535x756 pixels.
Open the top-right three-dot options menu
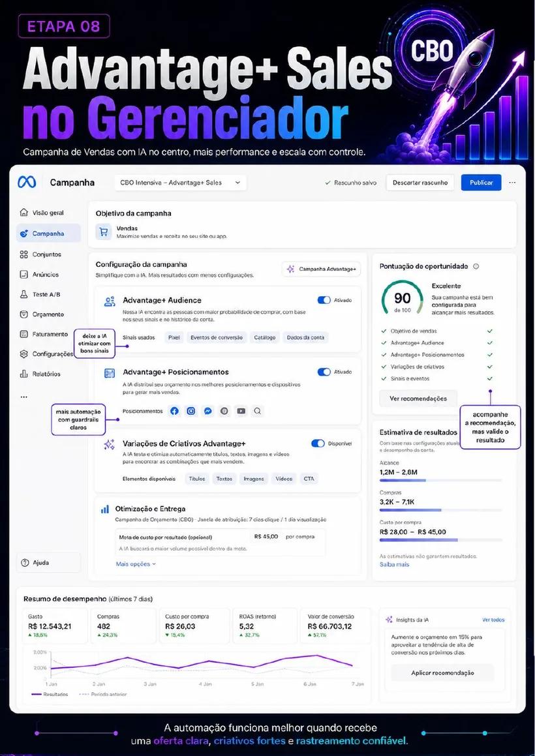(512, 183)
